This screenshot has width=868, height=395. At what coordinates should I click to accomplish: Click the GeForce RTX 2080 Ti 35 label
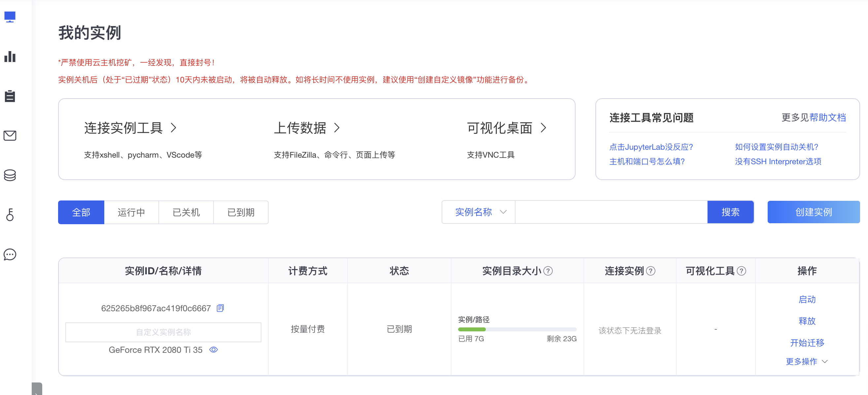coord(155,350)
